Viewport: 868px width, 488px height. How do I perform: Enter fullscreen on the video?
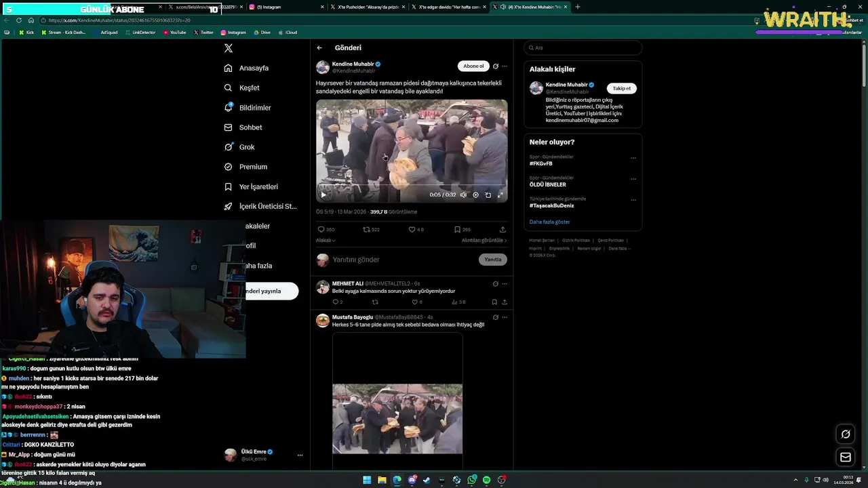point(500,195)
